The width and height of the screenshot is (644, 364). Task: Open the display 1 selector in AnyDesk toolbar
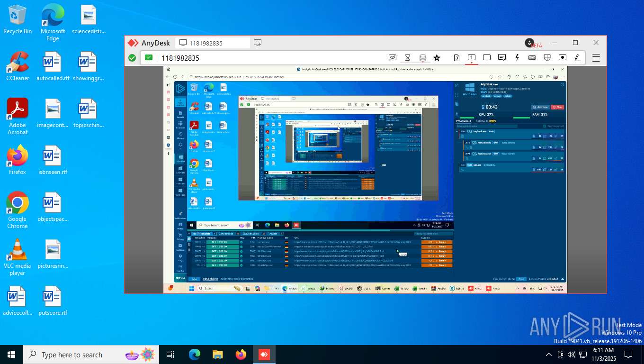(472, 58)
